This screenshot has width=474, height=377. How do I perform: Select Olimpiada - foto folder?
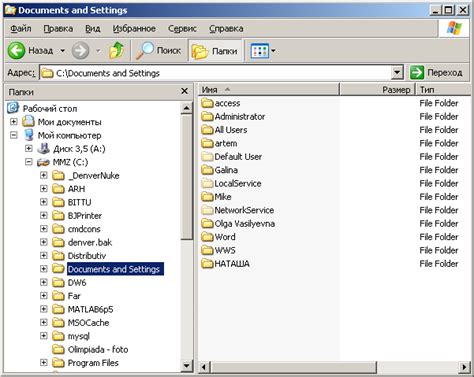[98, 349]
